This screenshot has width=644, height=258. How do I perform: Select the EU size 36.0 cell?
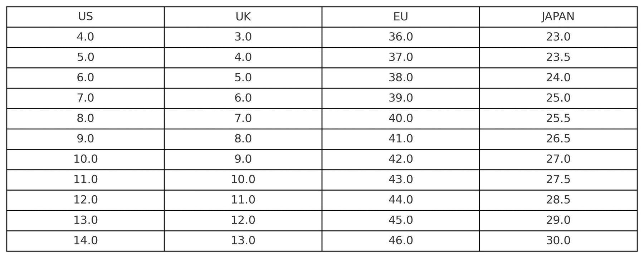pos(401,37)
